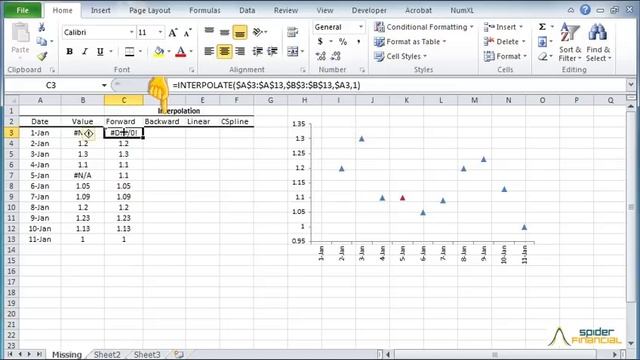The height and width of the screenshot is (360, 640).
Task: Apply Percent style
Action: click(x=343, y=41)
